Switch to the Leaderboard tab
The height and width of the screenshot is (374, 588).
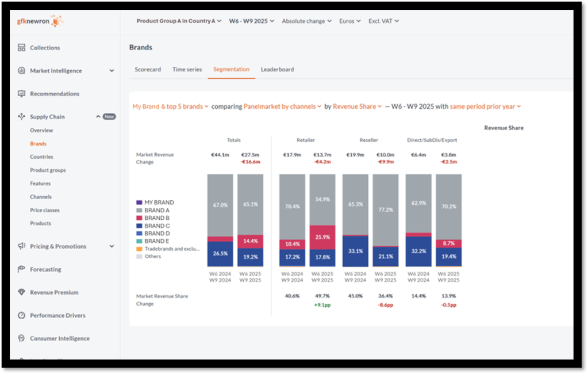click(278, 70)
